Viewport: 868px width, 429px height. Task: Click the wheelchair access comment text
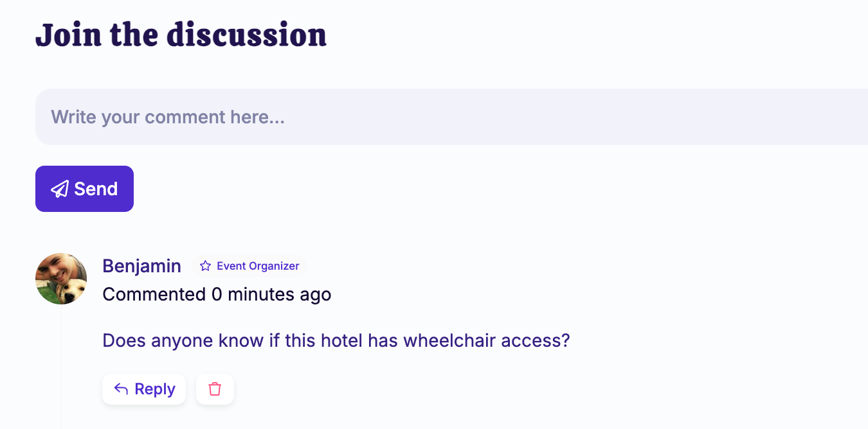(336, 340)
